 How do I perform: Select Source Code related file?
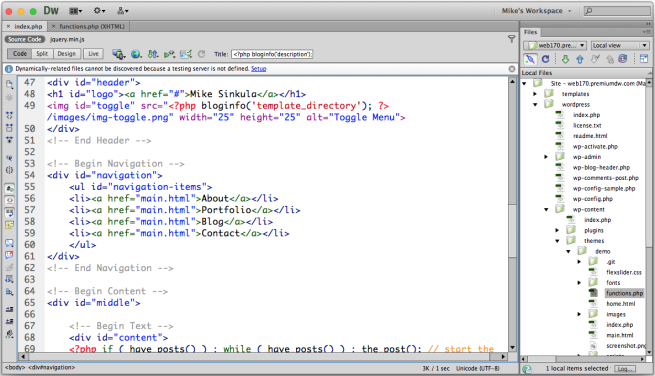[25, 39]
